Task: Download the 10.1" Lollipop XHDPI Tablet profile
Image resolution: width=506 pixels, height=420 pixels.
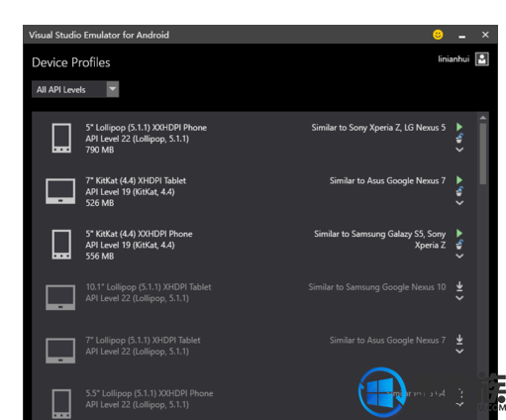Action: pyautogui.click(x=459, y=286)
